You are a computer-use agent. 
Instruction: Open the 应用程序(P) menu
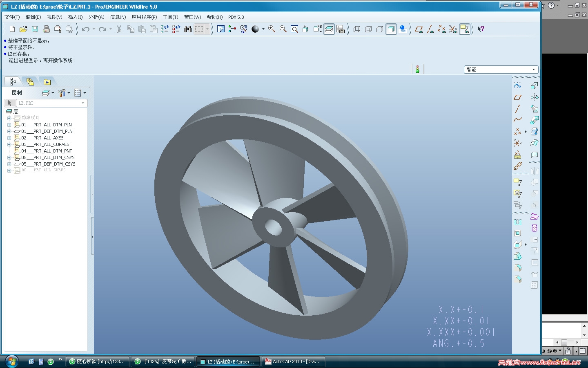click(144, 17)
